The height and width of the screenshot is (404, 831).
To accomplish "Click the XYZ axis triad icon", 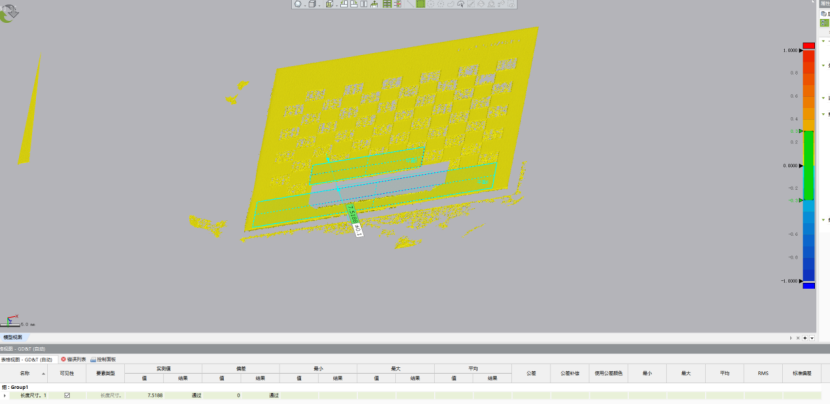I will point(11,320).
